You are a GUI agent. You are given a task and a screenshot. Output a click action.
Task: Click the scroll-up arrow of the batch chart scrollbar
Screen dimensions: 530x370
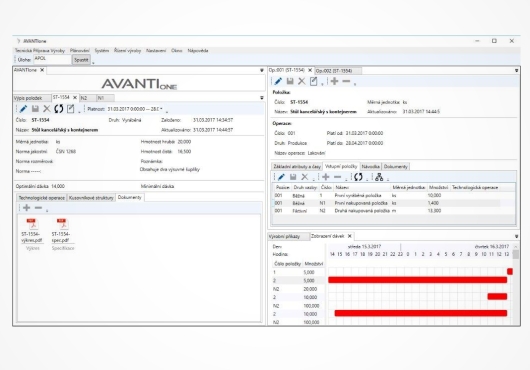515,247
